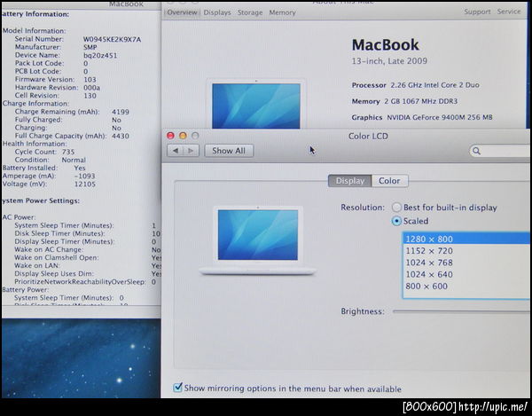This screenshot has height=416, width=532.
Task: Switch to the Color tab
Action: point(389,181)
